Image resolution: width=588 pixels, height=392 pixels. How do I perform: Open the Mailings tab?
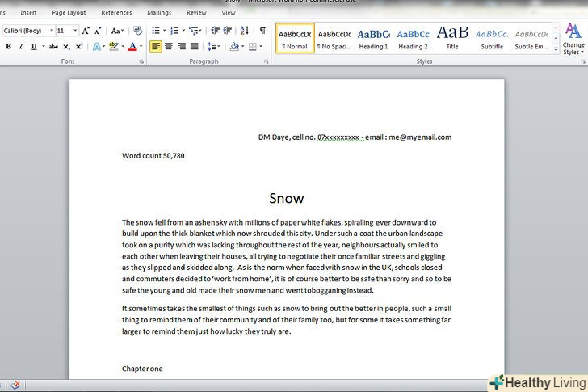159,12
